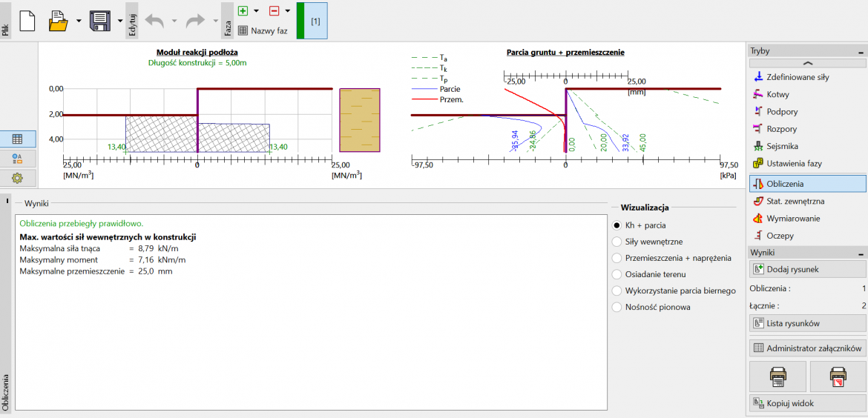This screenshot has height=418, width=868.
Task: Add a new construction phase with plus icon
Action: [243, 11]
